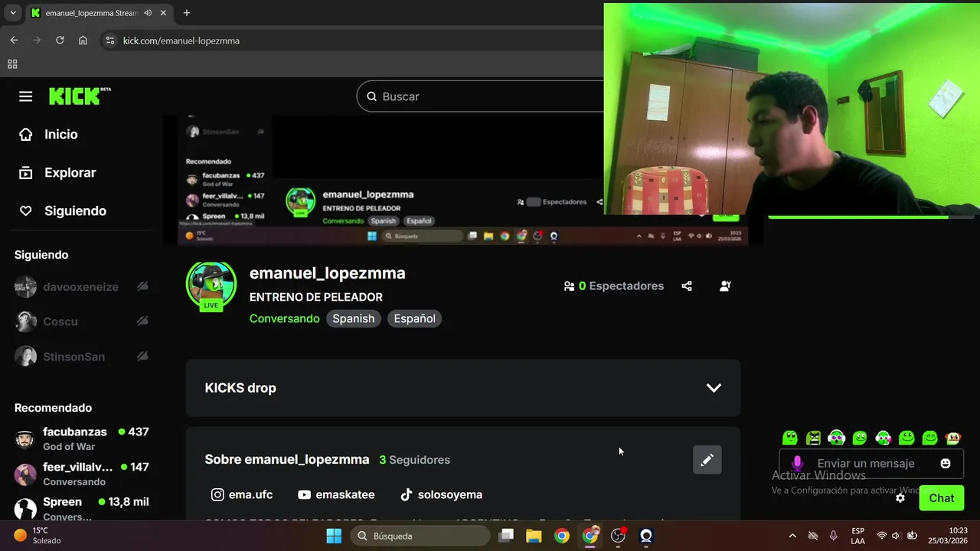This screenshot has width=980, height=551.
Task: Click the green Chat send button
Action: click(x=942, y=498)
